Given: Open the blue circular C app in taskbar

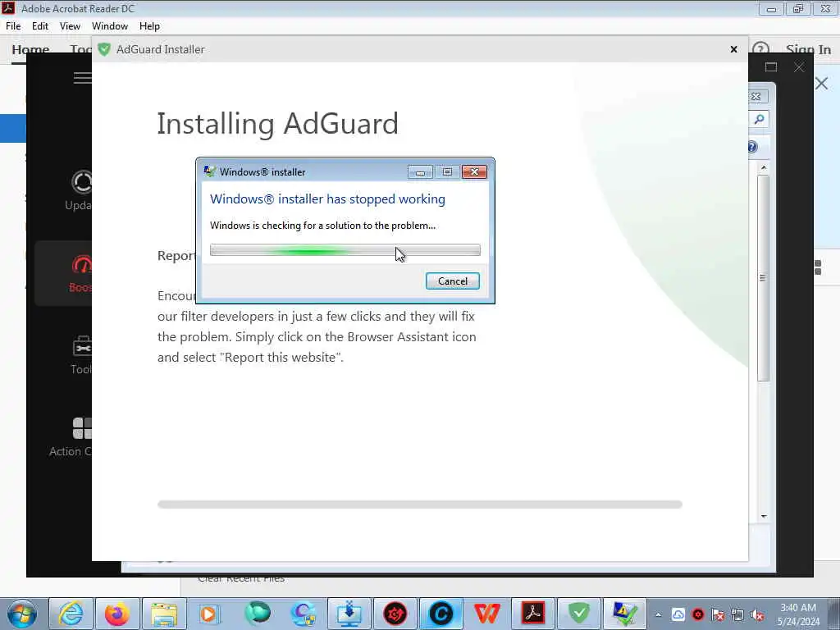Looking at the screenshot, I should coord(441,614).
